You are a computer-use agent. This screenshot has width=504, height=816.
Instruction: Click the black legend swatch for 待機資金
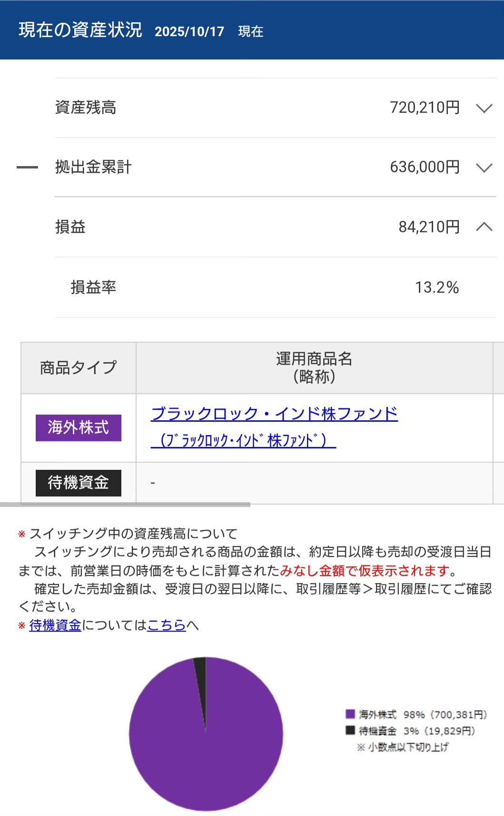click(x=350, y=730)
